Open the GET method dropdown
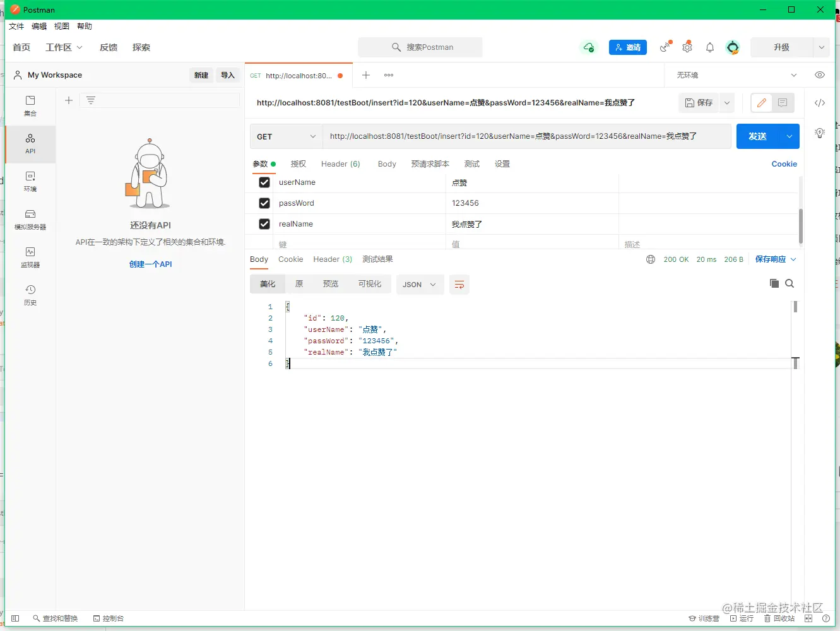 point(287,136)
